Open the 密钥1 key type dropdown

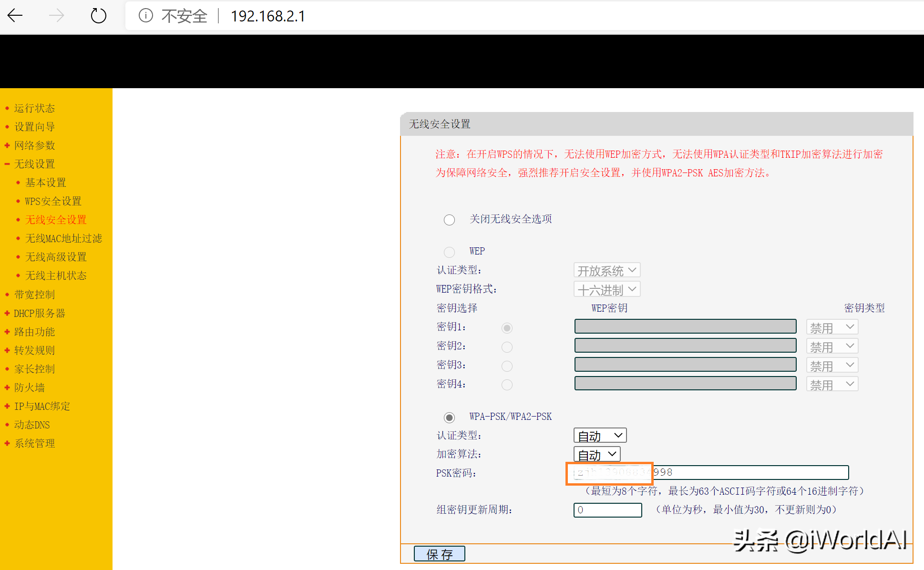pos(832,327)
